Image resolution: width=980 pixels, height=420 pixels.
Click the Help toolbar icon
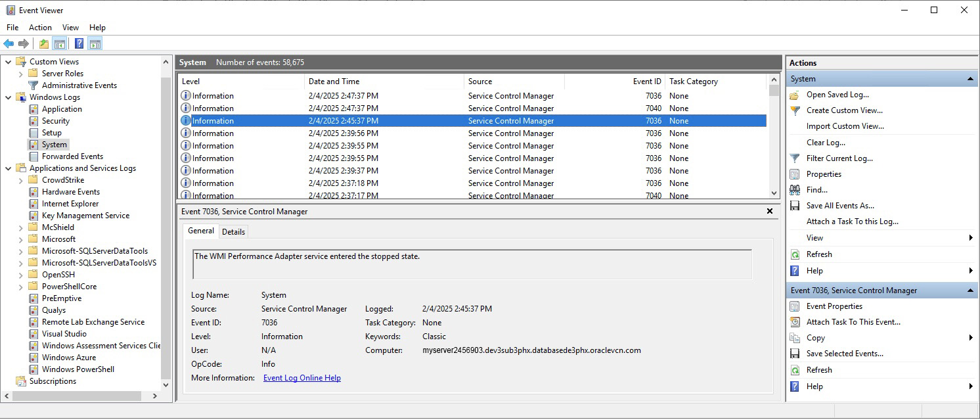pyautogui.click(x=79, y=44)
